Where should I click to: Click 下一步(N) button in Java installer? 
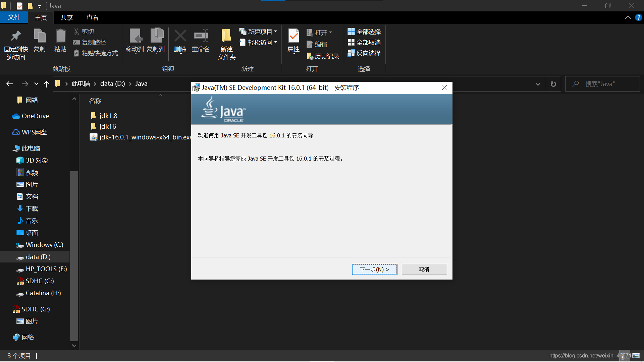375,269
